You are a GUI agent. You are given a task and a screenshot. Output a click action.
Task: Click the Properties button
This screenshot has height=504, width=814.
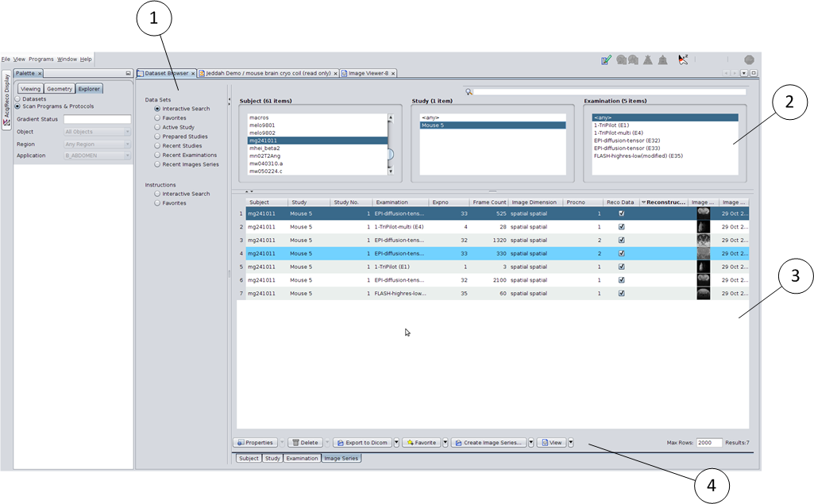coord(255,443)
